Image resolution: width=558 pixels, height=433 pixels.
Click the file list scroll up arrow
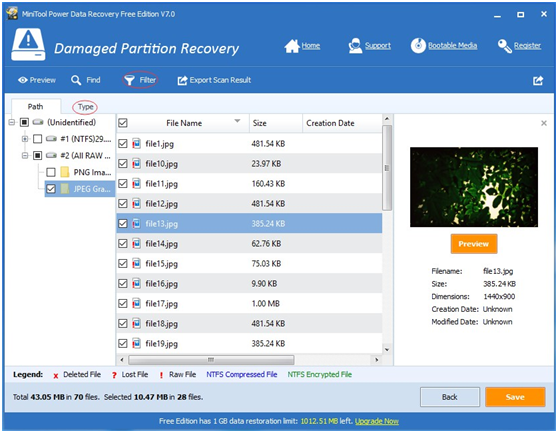[387, 118]
